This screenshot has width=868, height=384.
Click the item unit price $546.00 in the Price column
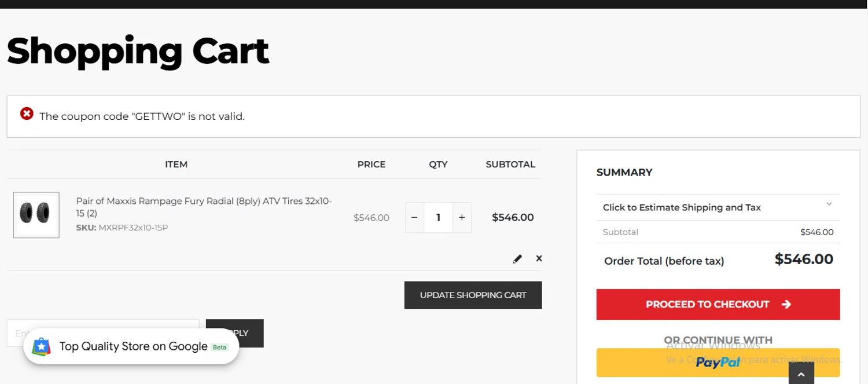(372, 218)
